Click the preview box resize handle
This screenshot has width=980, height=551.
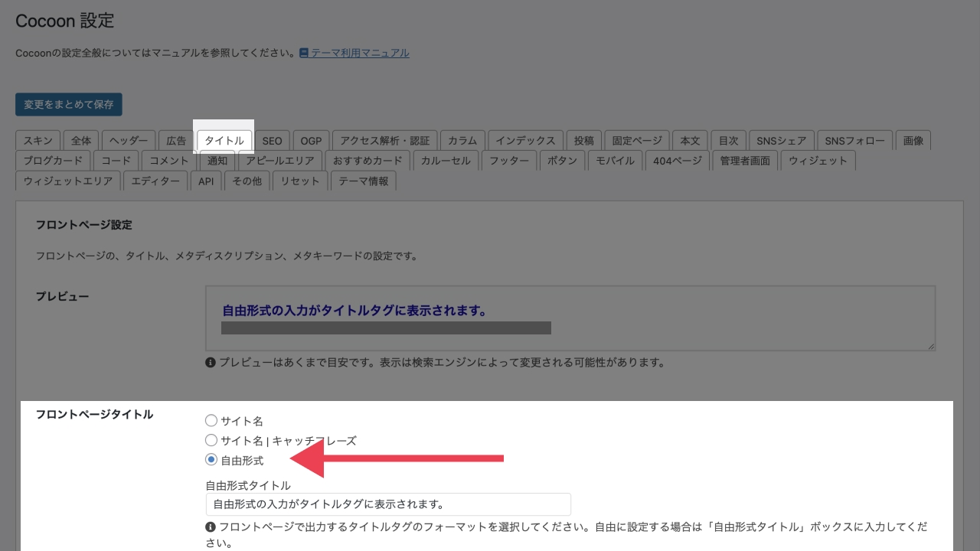tap(931, 347)
